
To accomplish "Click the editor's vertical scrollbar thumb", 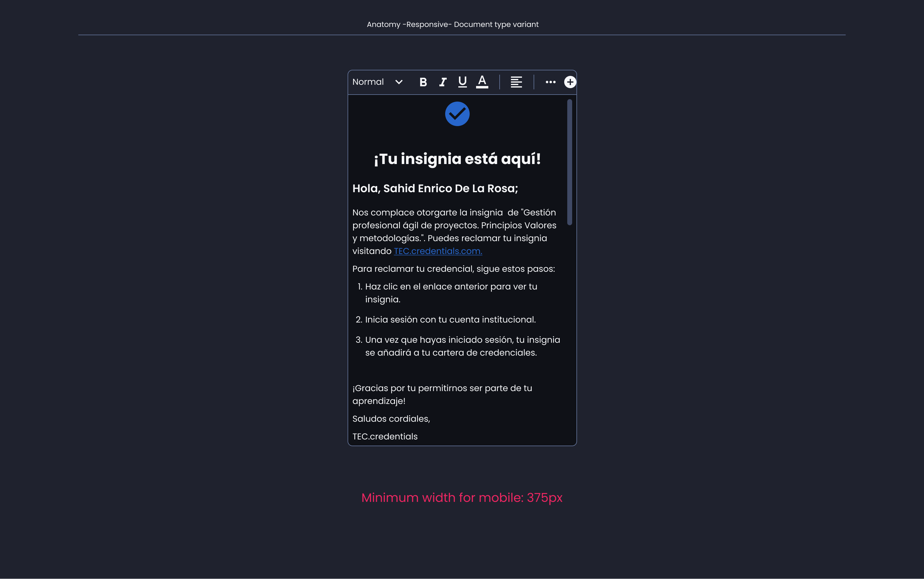I will click(570, 162).
